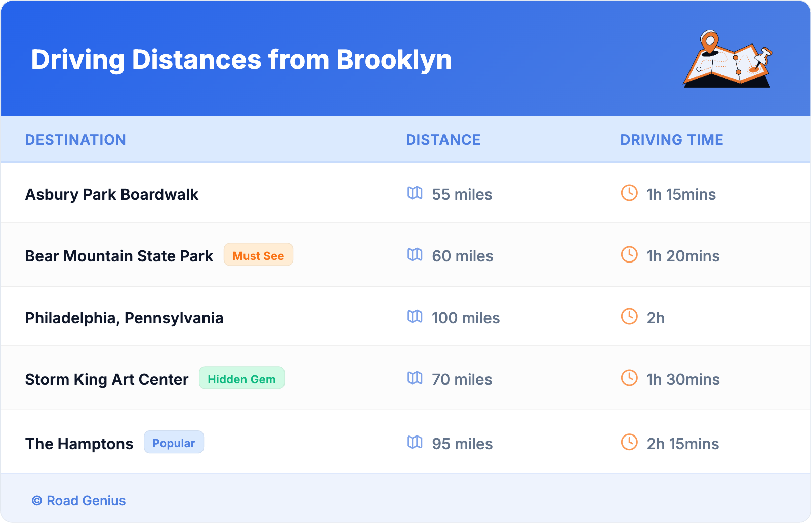Click the clock icon beside 1h 15mins
The image size is (812, 523).
[x=629, y=193]
